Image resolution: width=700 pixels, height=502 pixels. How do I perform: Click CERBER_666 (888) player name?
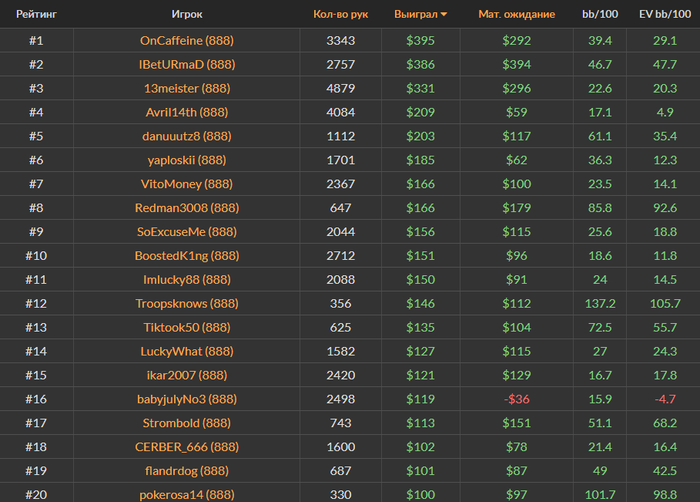point(187,447)
